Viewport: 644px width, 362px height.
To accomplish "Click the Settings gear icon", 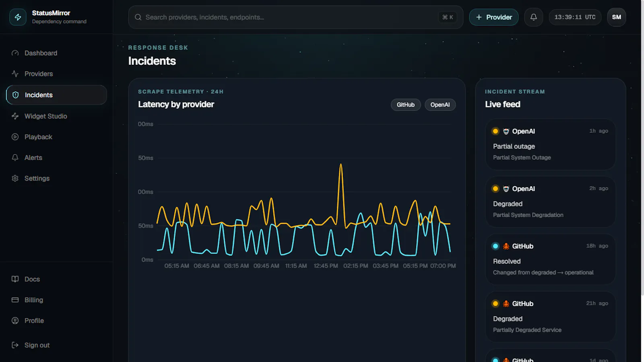I will 15,178.
